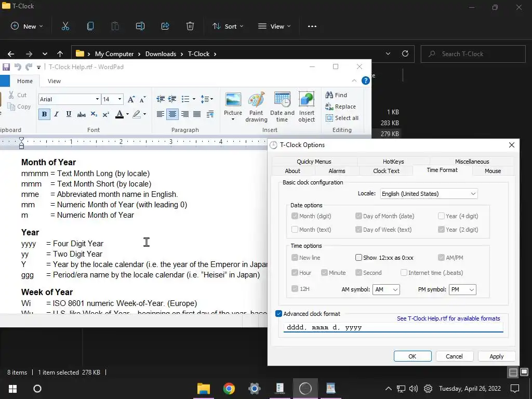The height and width of the screenshot is (399, 532).
Task: Apply Subscript formatting in WordPad
Action: pyautogui.click(x=94, y=114)
